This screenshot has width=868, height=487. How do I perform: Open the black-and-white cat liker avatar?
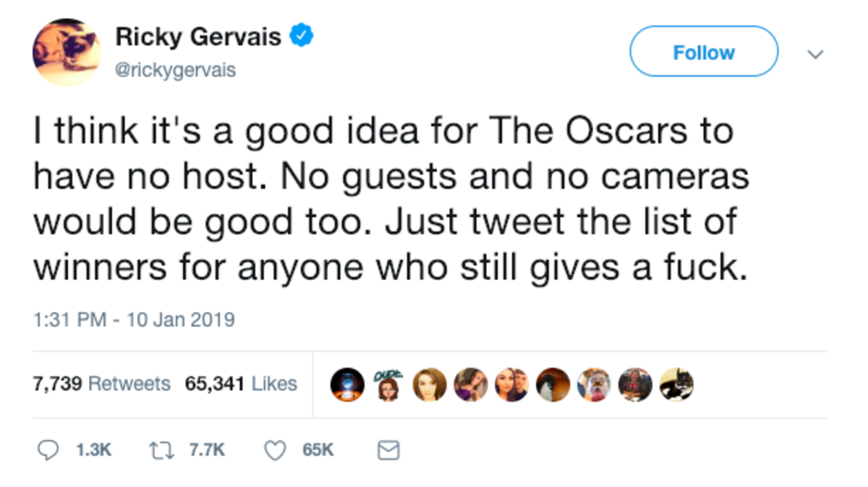[676, 385]
